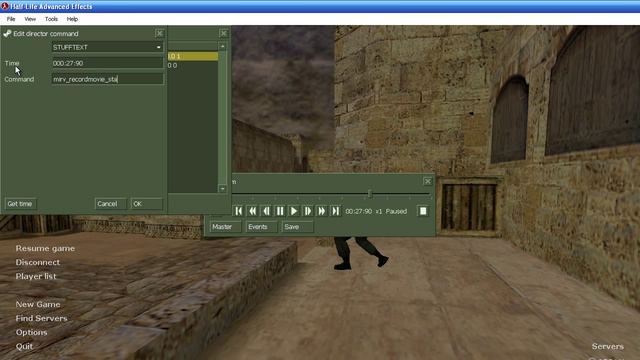Click the events list scroll up arrow

click(222, 47)
